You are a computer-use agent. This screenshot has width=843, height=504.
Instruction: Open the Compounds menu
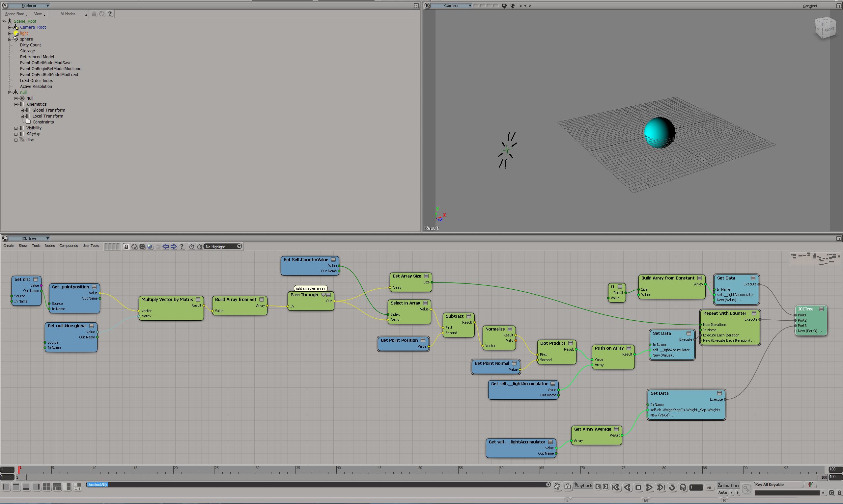68,246
